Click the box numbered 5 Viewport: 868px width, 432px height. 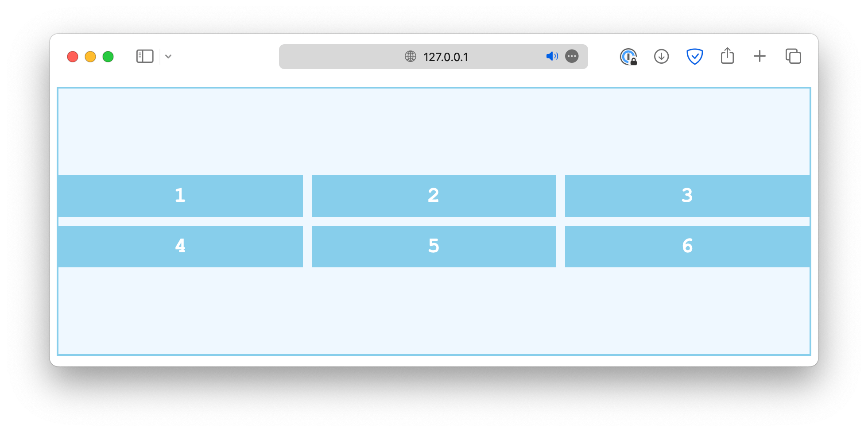point(434,246)
